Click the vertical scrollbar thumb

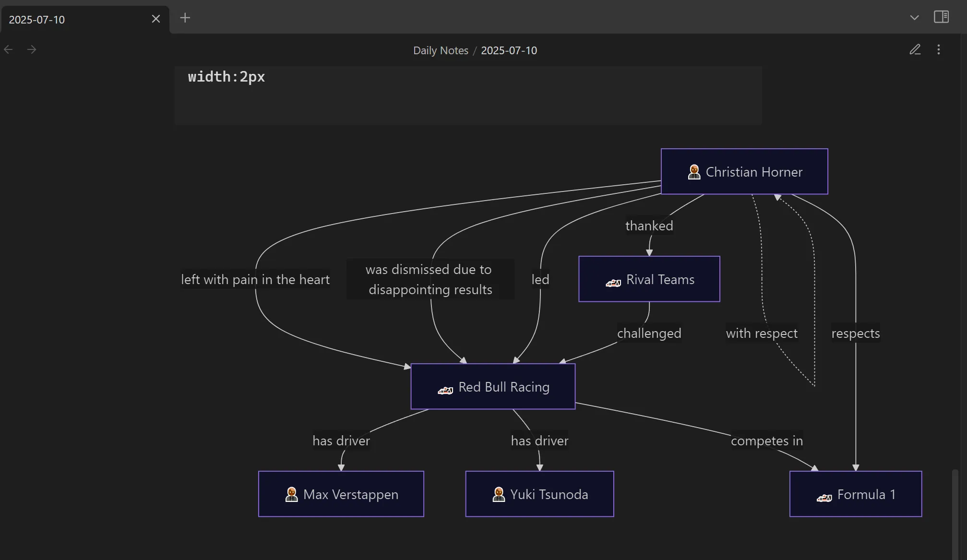pos(955,514)
